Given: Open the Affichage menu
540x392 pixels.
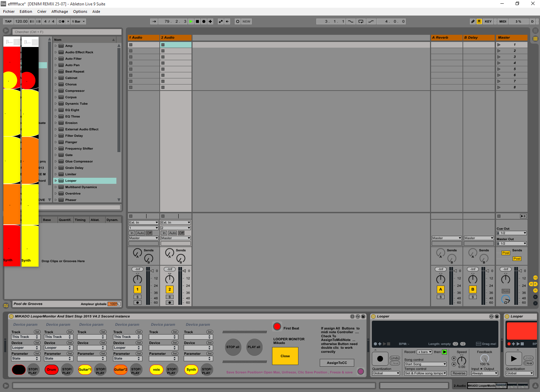Looking at the screenshot, I should (60, 11).
